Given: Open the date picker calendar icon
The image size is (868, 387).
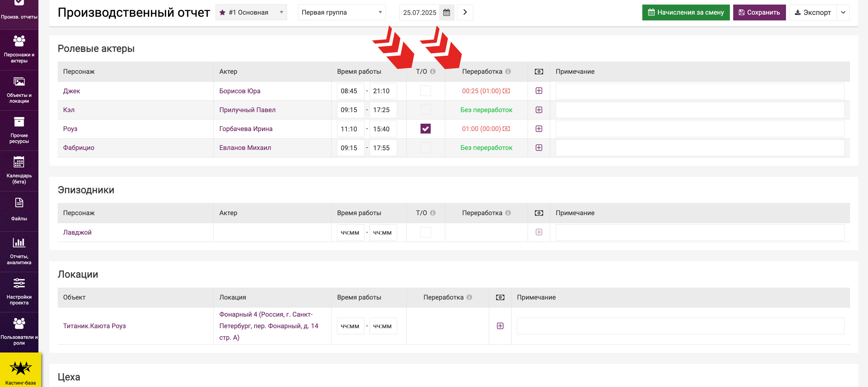Looking at the screenshot, I should tap(447, 12).
